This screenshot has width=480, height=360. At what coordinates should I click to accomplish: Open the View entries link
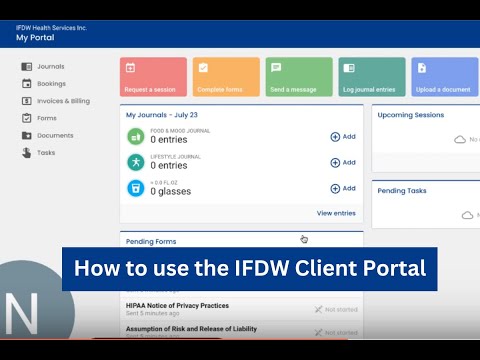336,213
